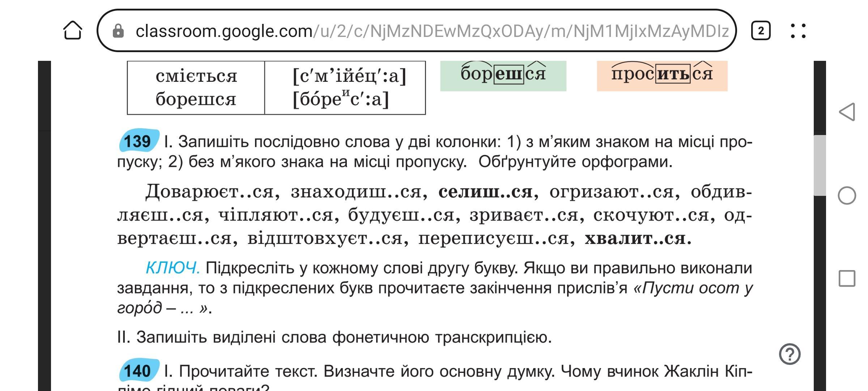Click the bold word 'селиш..ся'
This screenshot has width=868, height=391.
click(485, 192)
